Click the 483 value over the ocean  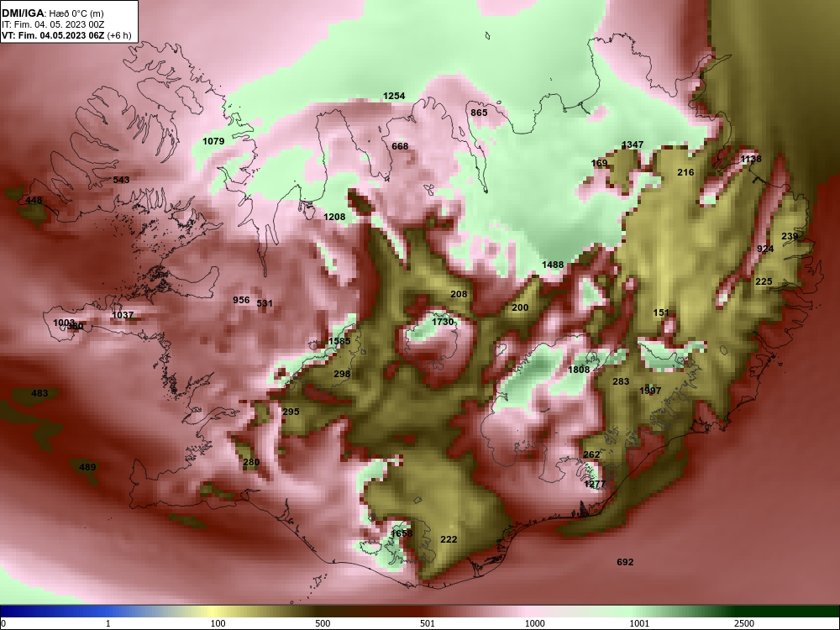pos(39,393)
